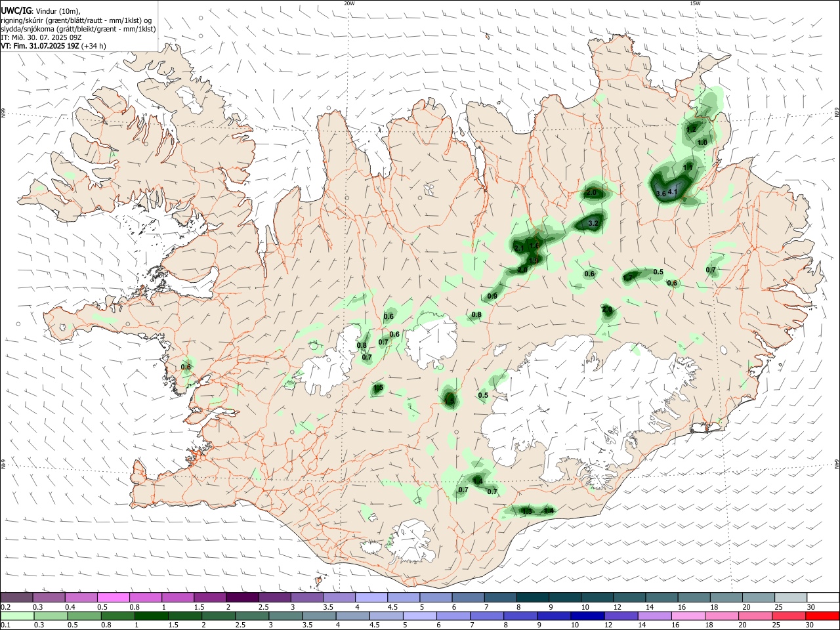This screenshot has width=840, height=630.
Task: Click the 0.9 precipitation value on map
Action: tap(492, 297)
